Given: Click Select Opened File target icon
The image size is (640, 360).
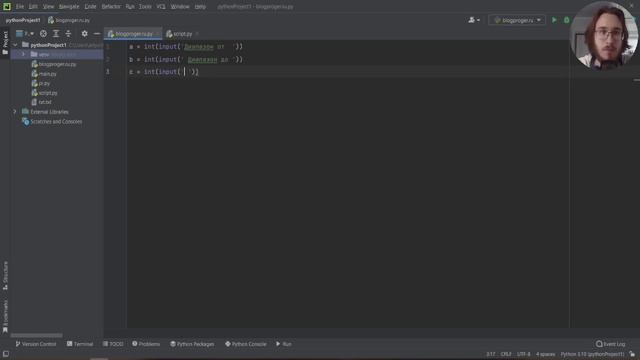Looking at the screenshot, I should coord(43,33).
